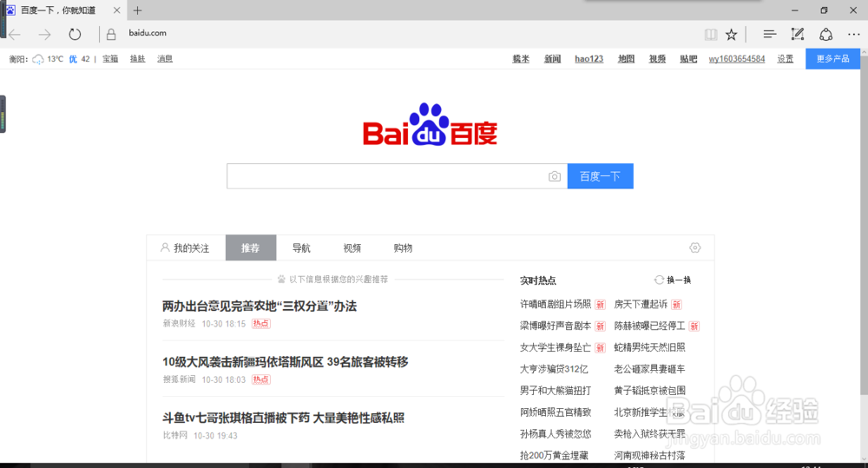This screenshot has height=468, width=868.
Task: Select the 推荐 tab
Action: click(x=251, y=247)
